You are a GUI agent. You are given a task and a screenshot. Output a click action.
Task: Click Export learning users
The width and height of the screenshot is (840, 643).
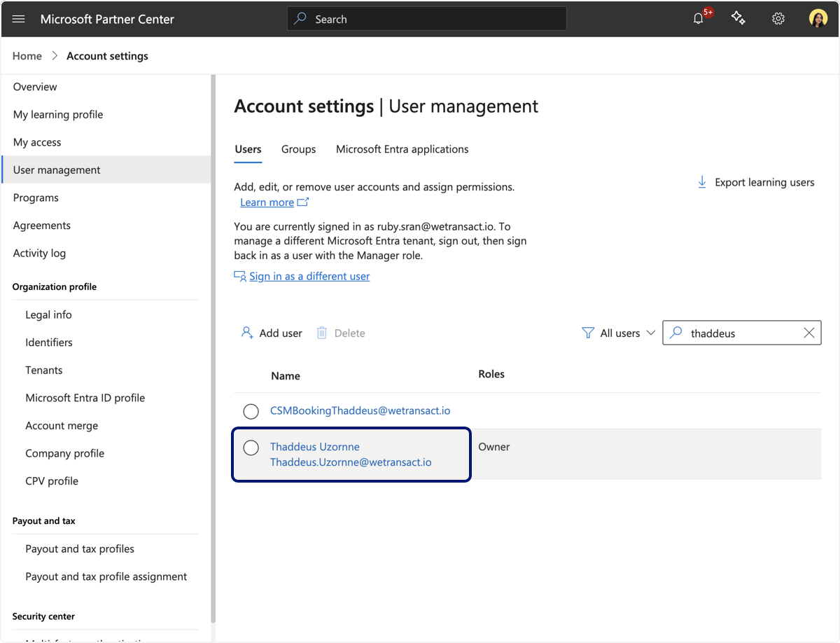(756, 182)
